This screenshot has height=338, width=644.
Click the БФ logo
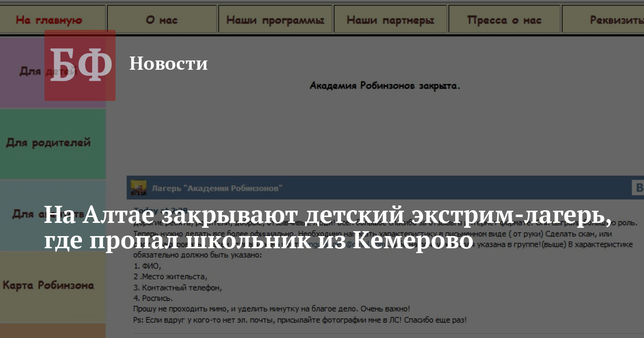coord(80,65)
